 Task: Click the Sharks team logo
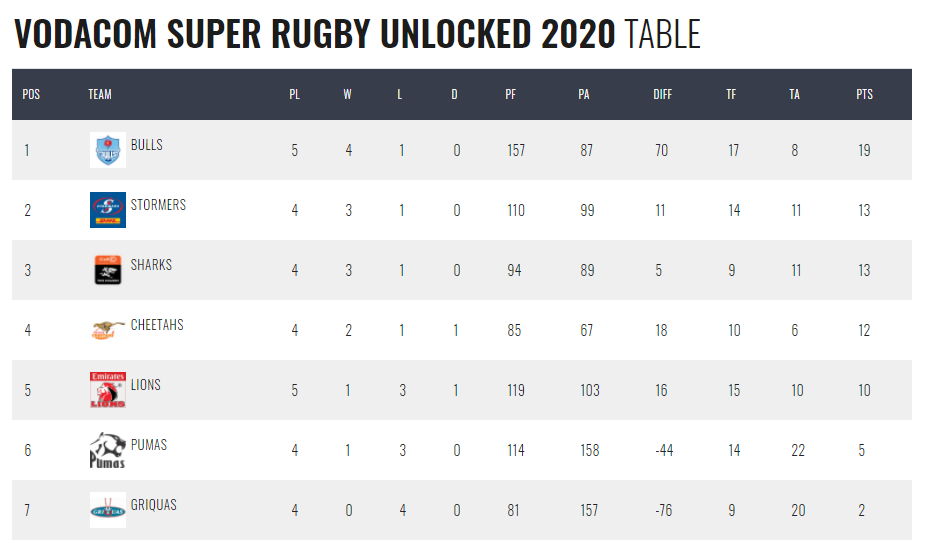107,270
